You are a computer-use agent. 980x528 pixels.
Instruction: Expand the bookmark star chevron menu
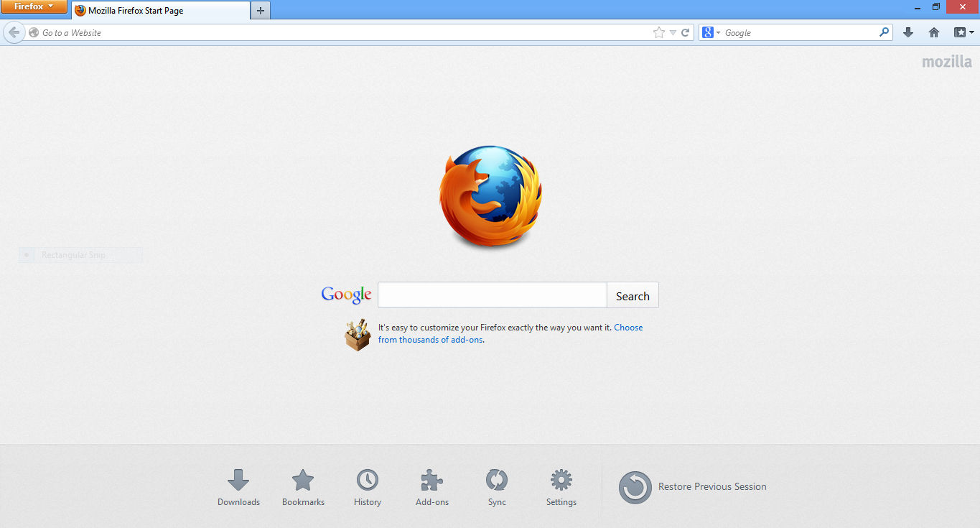(672, 32)
